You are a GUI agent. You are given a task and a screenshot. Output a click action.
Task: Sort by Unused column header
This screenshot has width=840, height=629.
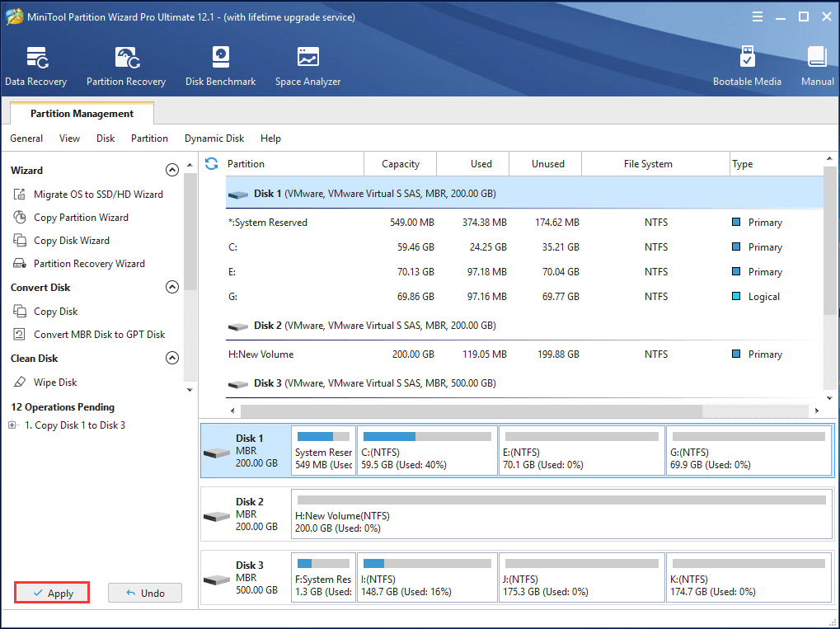(x=545, y=164)
